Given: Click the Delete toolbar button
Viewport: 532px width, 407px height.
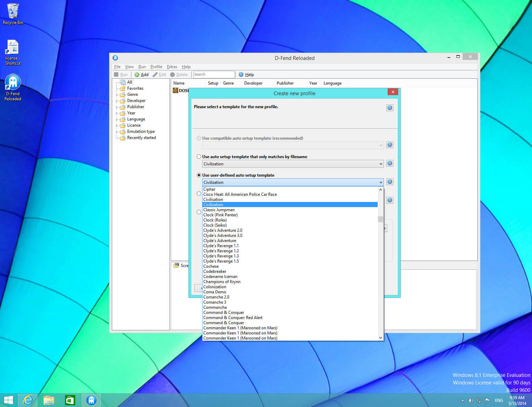Looking at the screenshot, I should pos(179,75).
